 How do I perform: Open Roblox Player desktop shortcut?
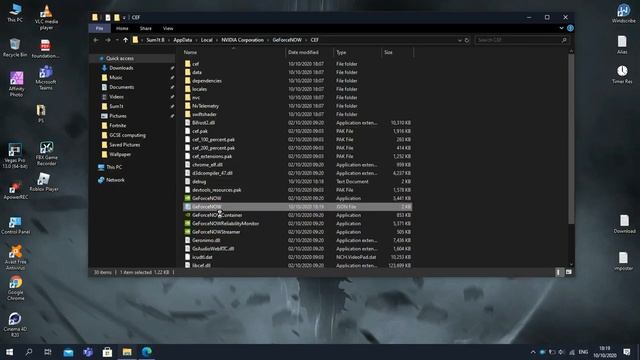tap(44, 182)
